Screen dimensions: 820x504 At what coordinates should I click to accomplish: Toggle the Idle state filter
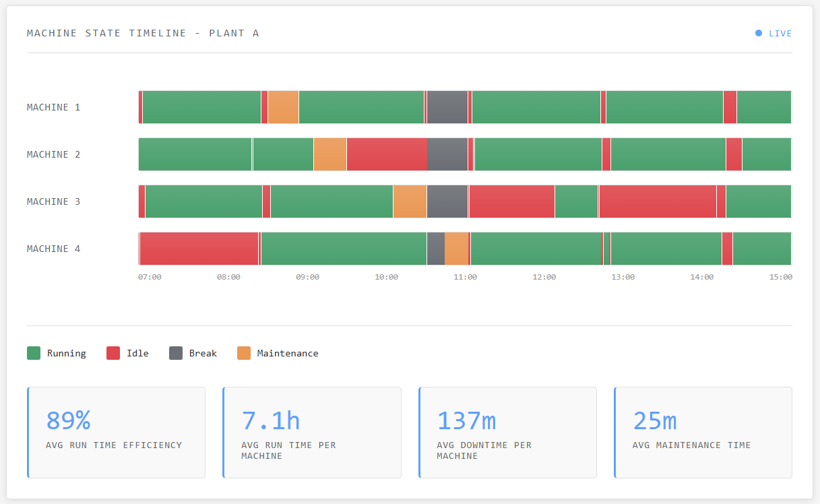[x=128, y=352]
